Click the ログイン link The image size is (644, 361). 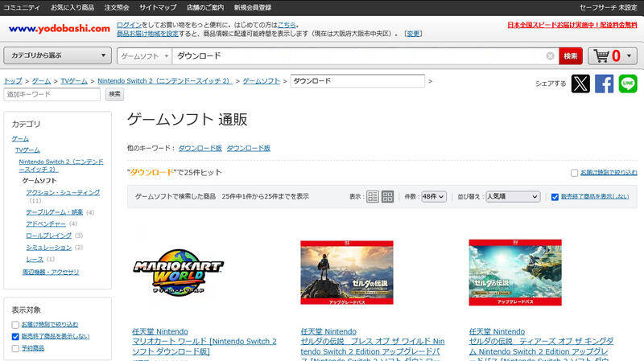(129, 25)
